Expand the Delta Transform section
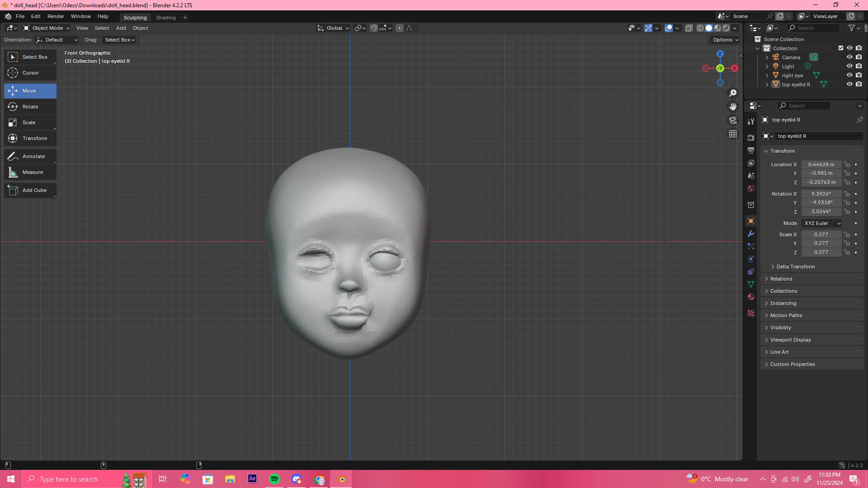 795,267
